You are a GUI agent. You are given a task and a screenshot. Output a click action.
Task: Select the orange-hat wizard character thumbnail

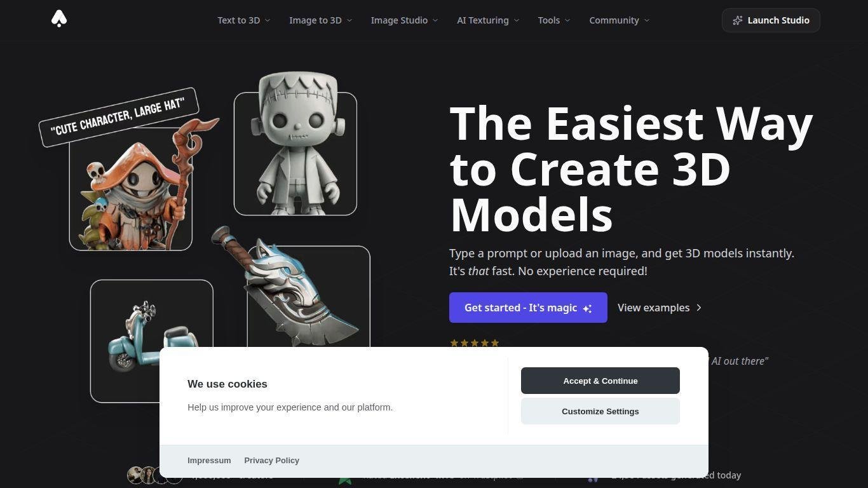pyautogui.click(x=131, y=189)
